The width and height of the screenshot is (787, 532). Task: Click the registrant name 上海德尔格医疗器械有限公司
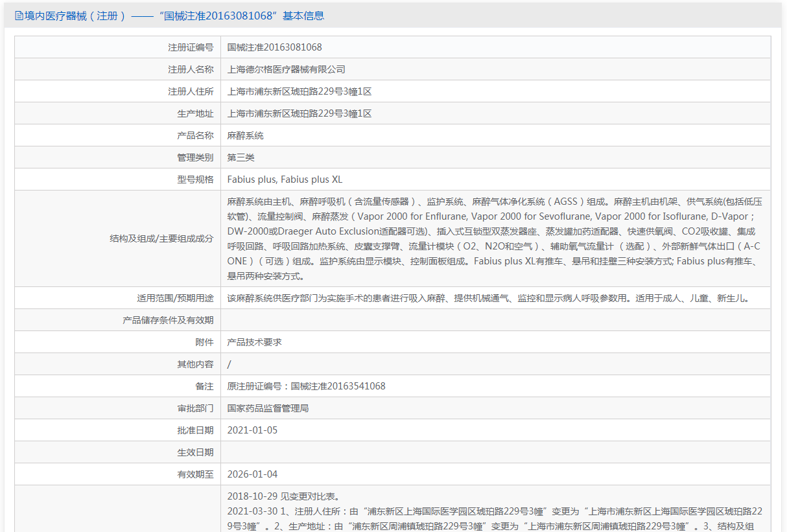pos(286,69)
